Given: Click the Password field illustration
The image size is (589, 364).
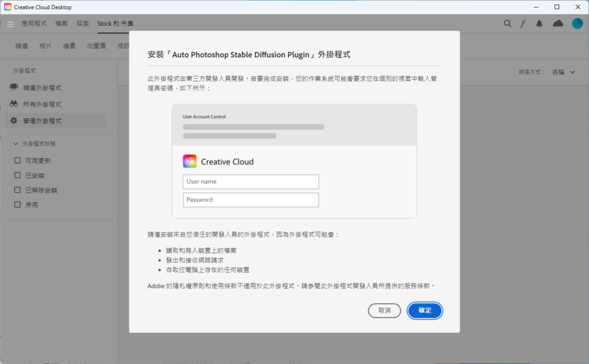Looking at the screenshot, I should click(x=251, y=200).
